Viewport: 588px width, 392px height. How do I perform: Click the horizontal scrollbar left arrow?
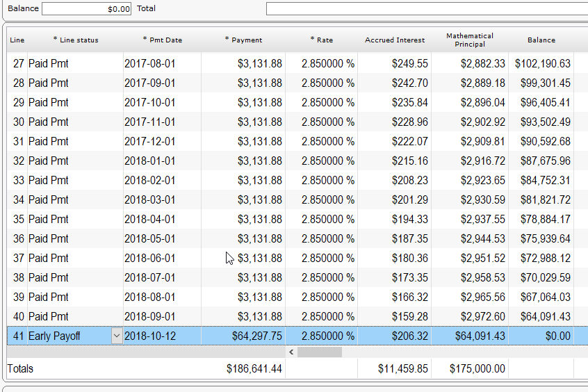pyautogui.click(x=291, y=352)
